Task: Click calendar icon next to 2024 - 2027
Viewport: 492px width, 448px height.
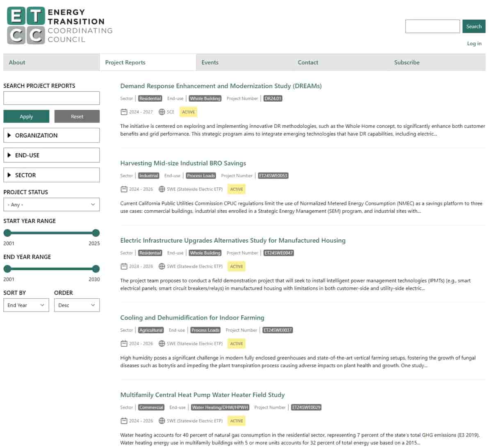Action: (124, 112)
